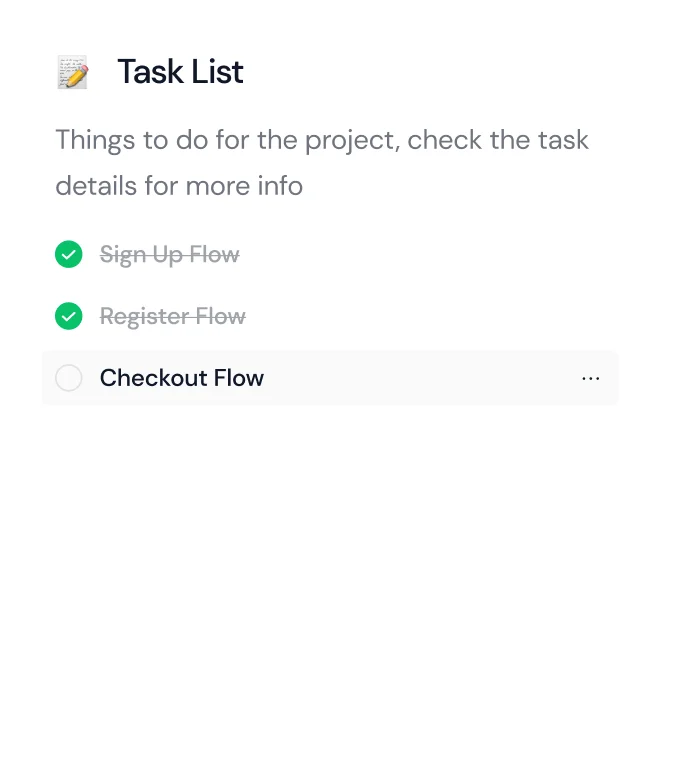Open the Checkout Flow task label

[182, 378]
